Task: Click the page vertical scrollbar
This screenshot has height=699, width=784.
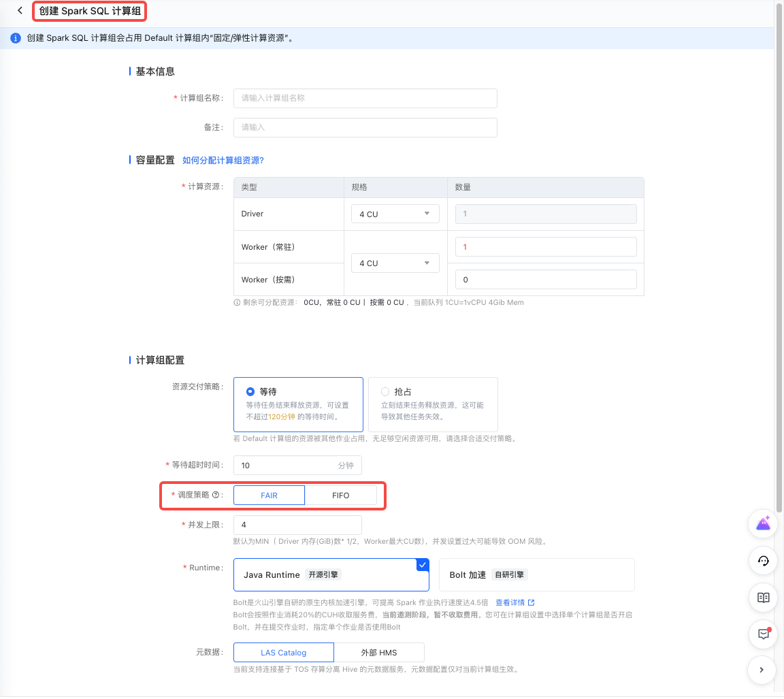Action: point(779,257)
